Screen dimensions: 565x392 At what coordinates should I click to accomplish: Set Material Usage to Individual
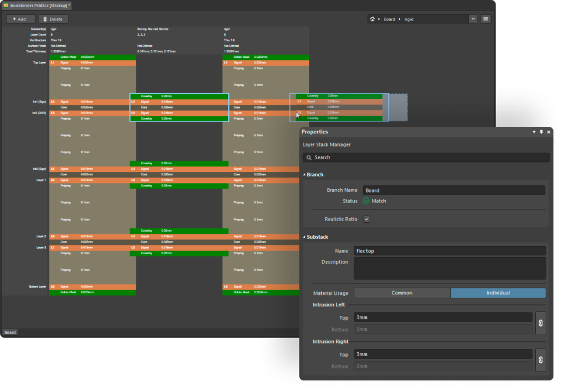click(x=498, y=293)
